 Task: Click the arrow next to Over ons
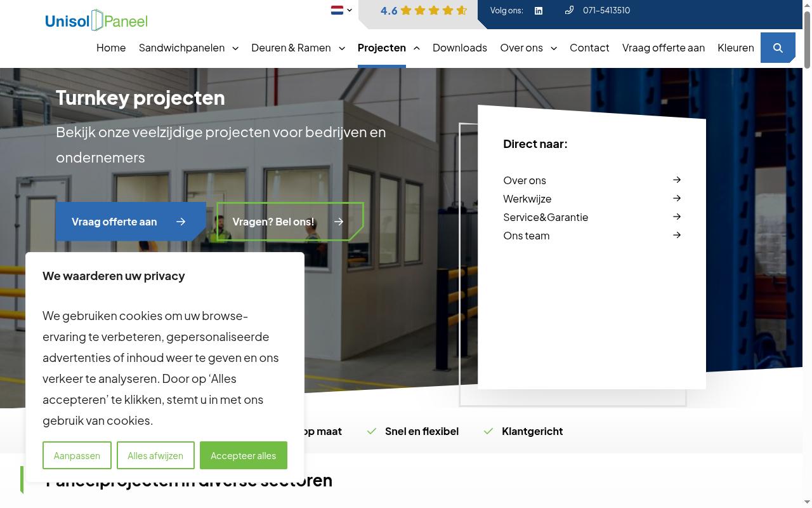677,180
